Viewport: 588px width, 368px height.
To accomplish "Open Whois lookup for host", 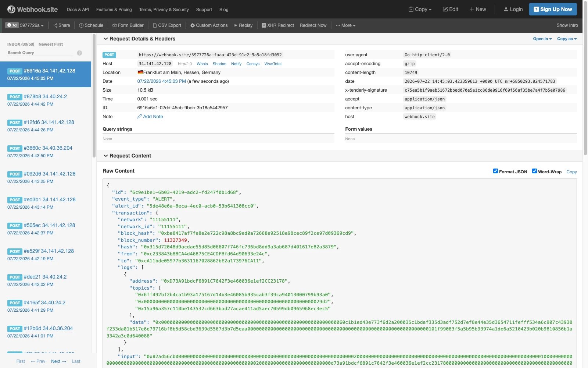I will click(202, 64).
